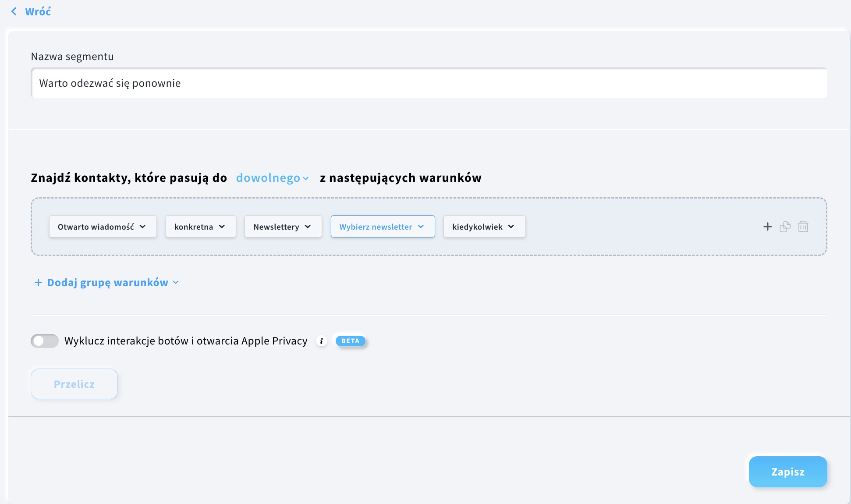Open the Wybierz newsletter dropdown
The image size is (851, 504).
click(x=382, y=227)
